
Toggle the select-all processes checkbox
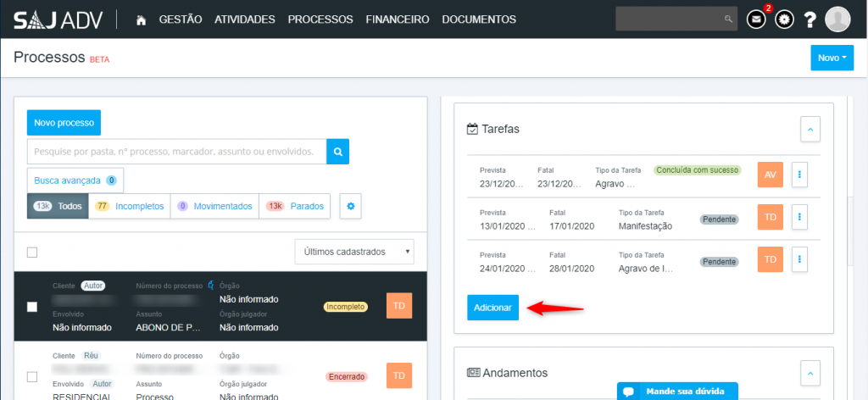32,252
